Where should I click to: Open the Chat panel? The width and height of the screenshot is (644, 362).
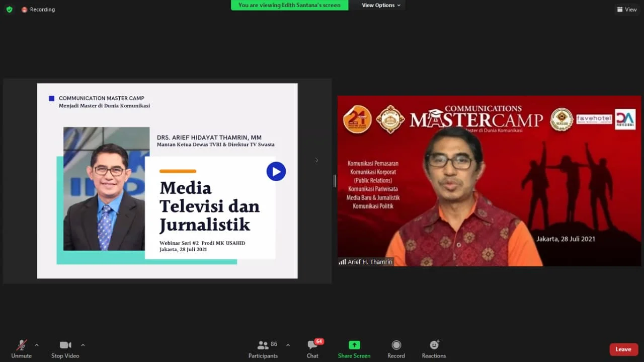pyautogui.click(x=312, y=349)
